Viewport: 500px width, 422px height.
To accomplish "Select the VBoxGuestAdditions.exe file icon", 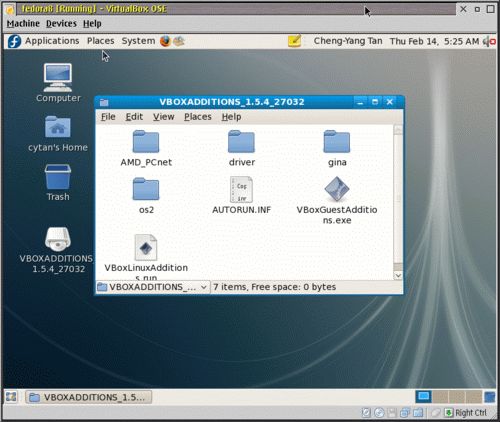I will 337,189.
